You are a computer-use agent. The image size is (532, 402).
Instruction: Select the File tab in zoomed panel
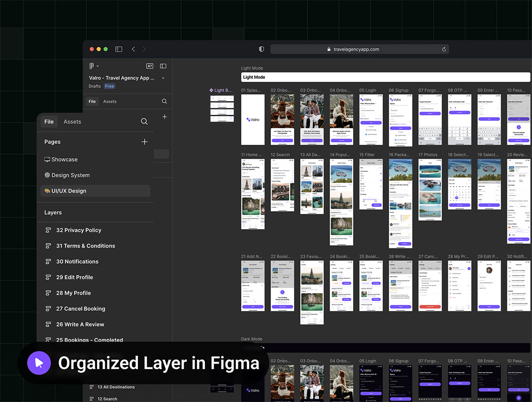point(49,122)
